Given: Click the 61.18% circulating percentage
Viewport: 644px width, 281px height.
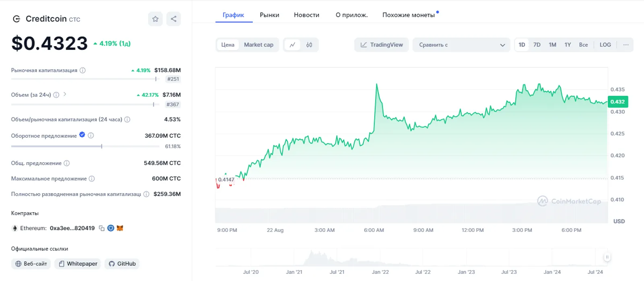Looking at the screenshot, I should click(x=173, y=147).
